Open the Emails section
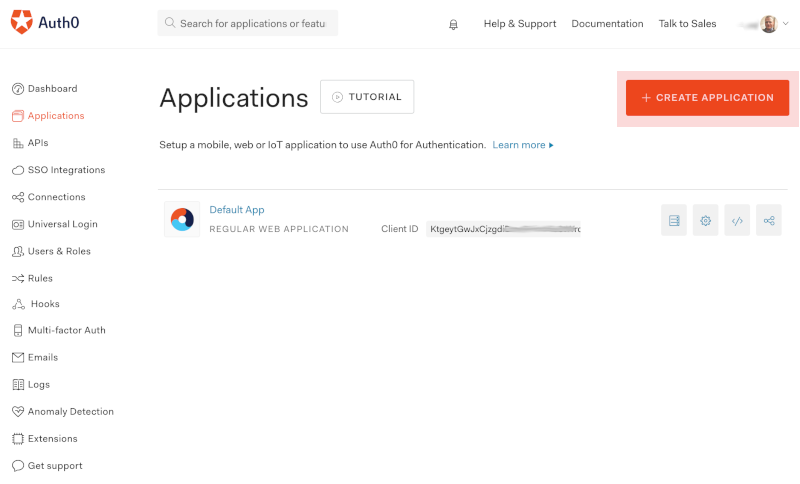 43,358
